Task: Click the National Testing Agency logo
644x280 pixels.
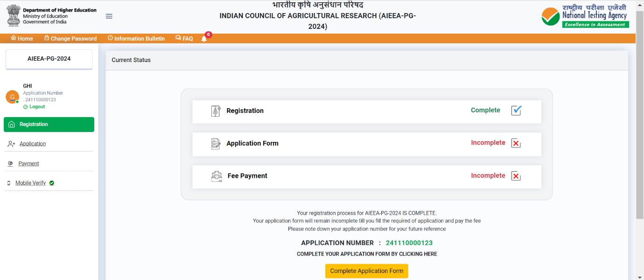Action: [x=585, y=16]
